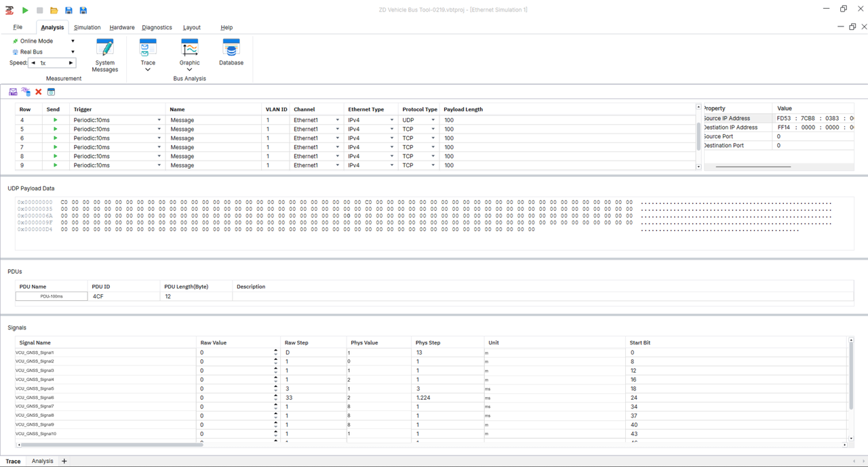Image resolution: width=868 pixels, height=467 pixels.
Task: Open the Protocol Type dropdown for row 4
Action: coord(433,120)
